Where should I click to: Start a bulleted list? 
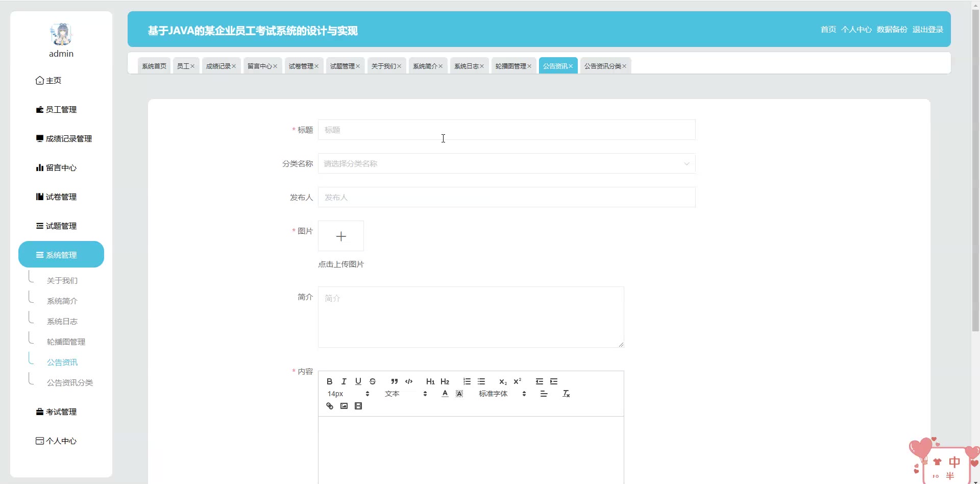click(x=481, y=381)
